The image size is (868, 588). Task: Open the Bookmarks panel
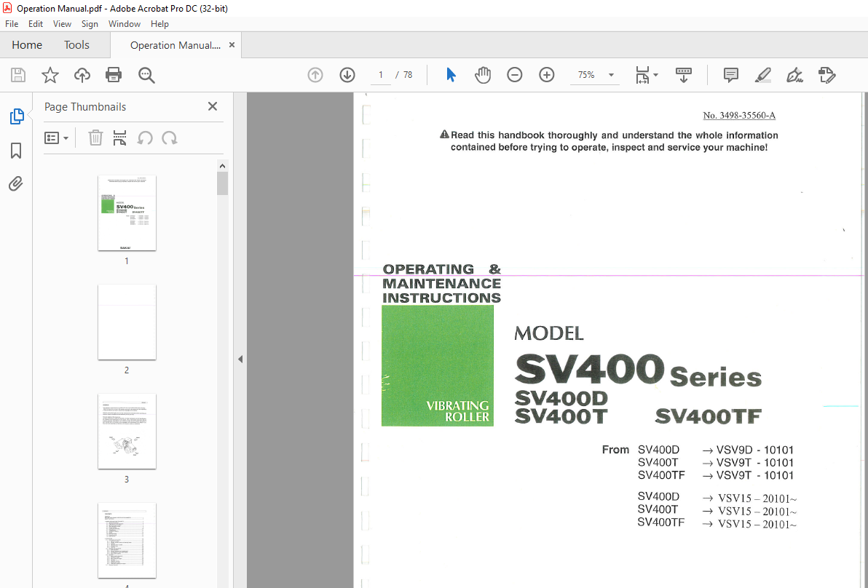(x=16, y=151)
